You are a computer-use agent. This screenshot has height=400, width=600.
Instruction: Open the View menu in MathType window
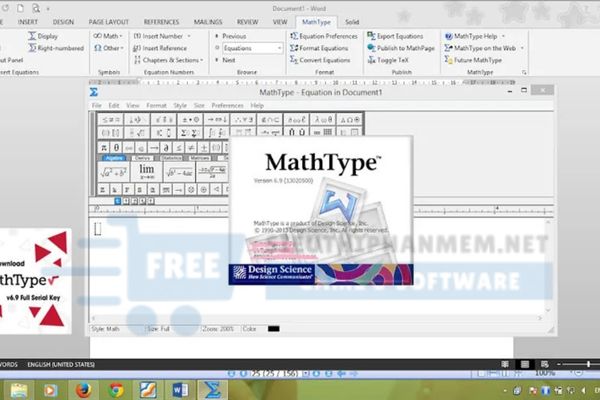click(x=132, y=105)
